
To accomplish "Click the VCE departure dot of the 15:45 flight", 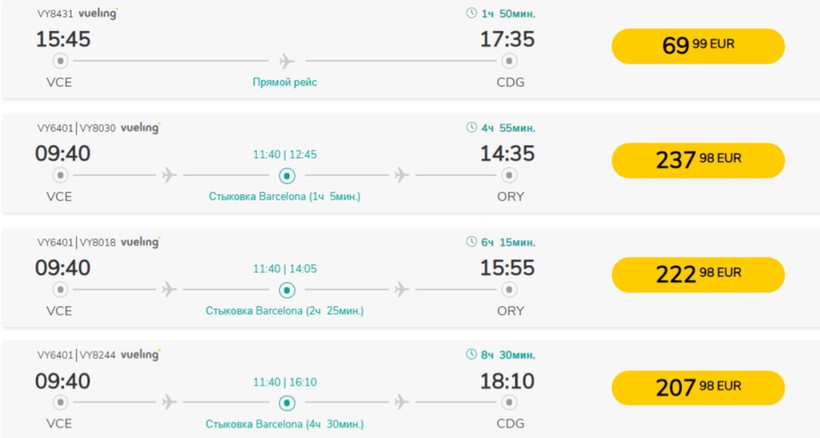I will tap(60, 62).
